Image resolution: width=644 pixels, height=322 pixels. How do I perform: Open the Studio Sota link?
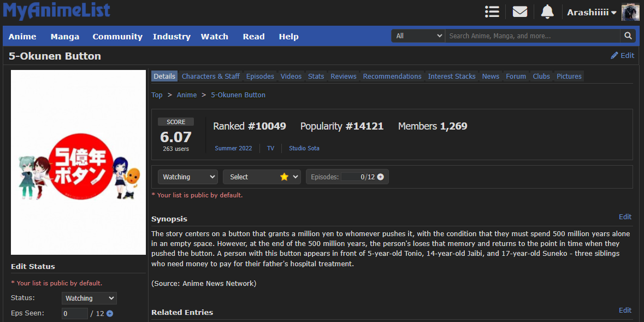pyautogui.click(x=304, y=149)
